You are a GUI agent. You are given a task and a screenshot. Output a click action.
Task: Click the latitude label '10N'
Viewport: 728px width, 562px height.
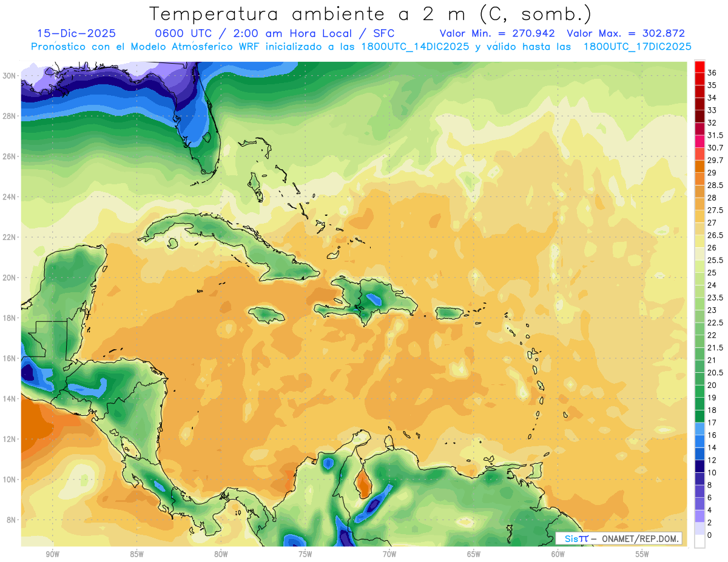coord(10,480)
